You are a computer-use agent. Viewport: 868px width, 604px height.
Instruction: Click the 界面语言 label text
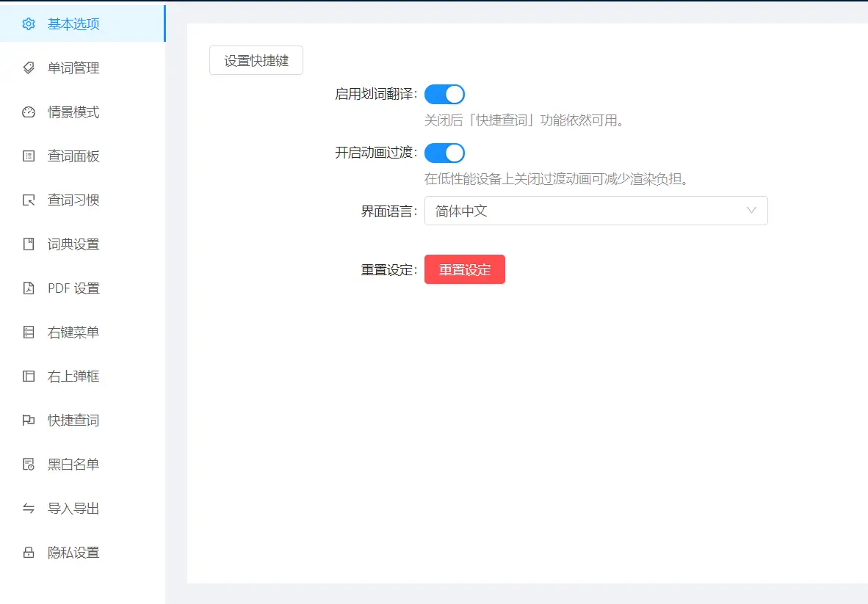click(x=388, y=211)
